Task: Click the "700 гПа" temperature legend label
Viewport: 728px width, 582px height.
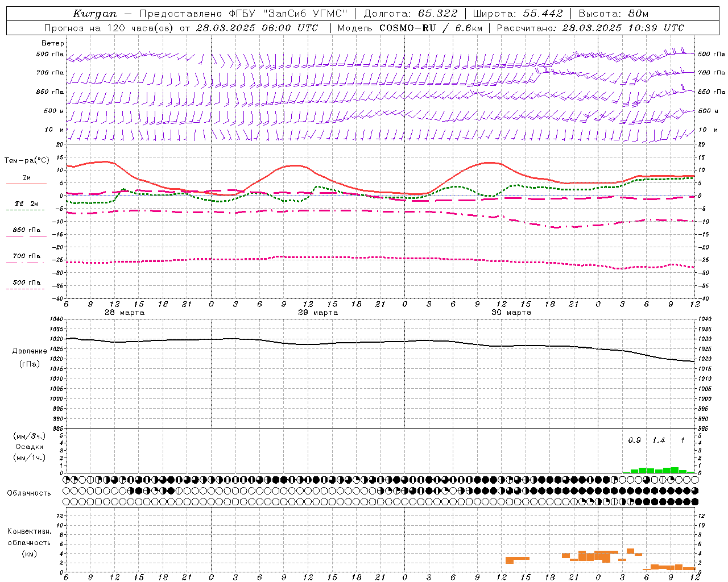Action: (x=27, y=256)
